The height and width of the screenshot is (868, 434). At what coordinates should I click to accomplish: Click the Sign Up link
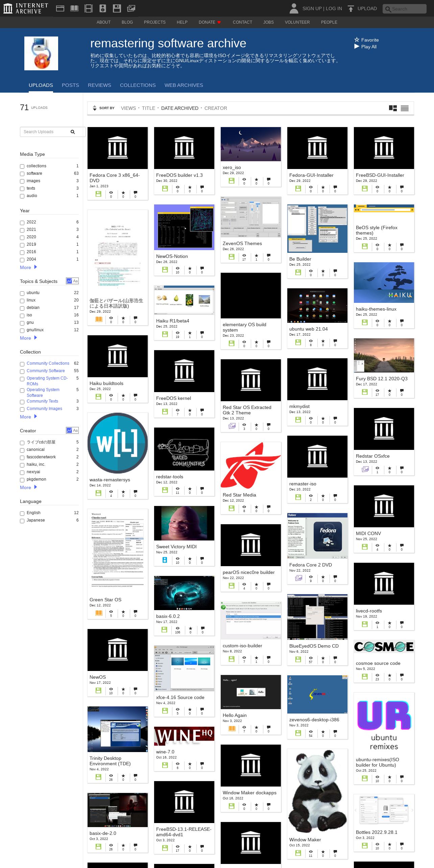pyautogui.click(x=312, y=8)
